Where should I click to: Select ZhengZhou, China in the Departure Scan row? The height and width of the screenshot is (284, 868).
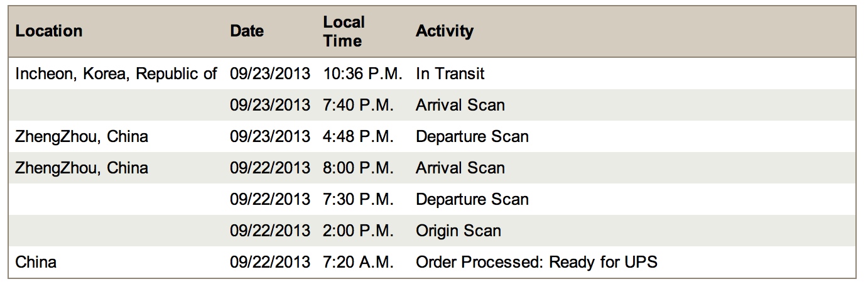pos(82,136)
